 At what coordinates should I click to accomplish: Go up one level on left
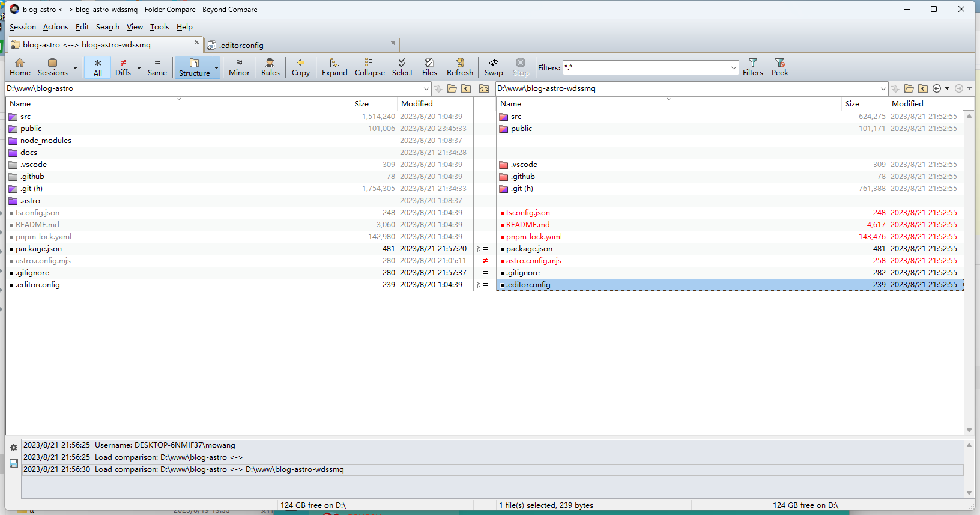point(466,88)
